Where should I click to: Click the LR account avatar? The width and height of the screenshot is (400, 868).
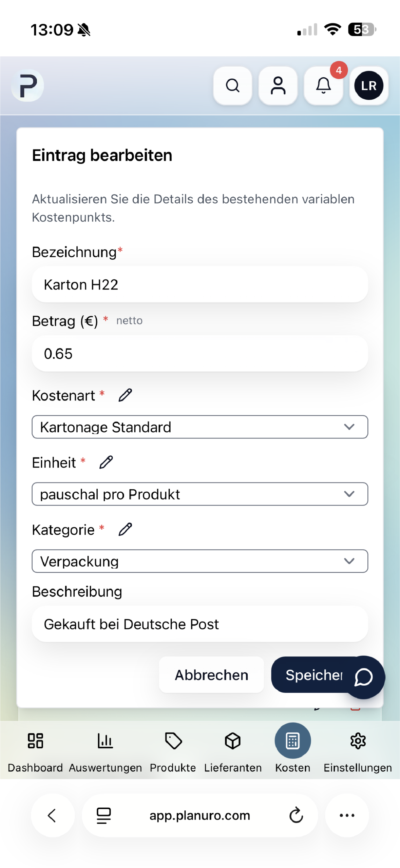tap(369, 85)
